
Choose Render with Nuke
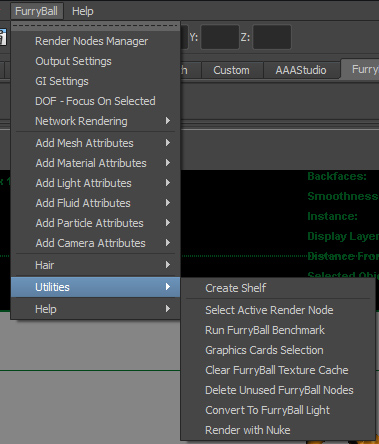pos(278,430)
